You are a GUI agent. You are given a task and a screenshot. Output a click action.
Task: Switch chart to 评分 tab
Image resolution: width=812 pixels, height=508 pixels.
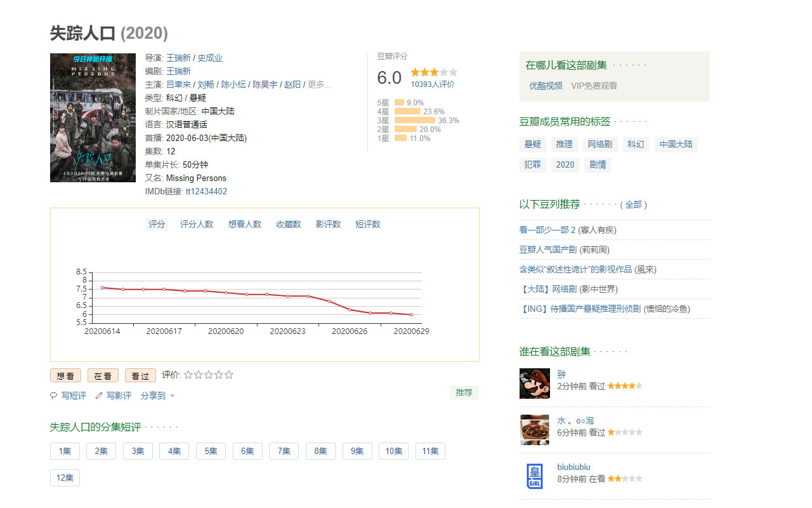point(157,224)
